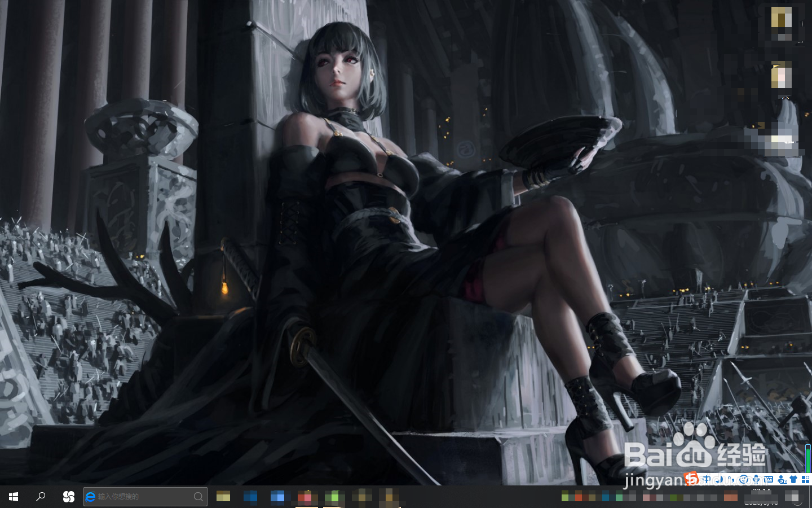Click the magnifier button inside search box
Viewport: 812px width, 508px height.
(x=198, y=497)
